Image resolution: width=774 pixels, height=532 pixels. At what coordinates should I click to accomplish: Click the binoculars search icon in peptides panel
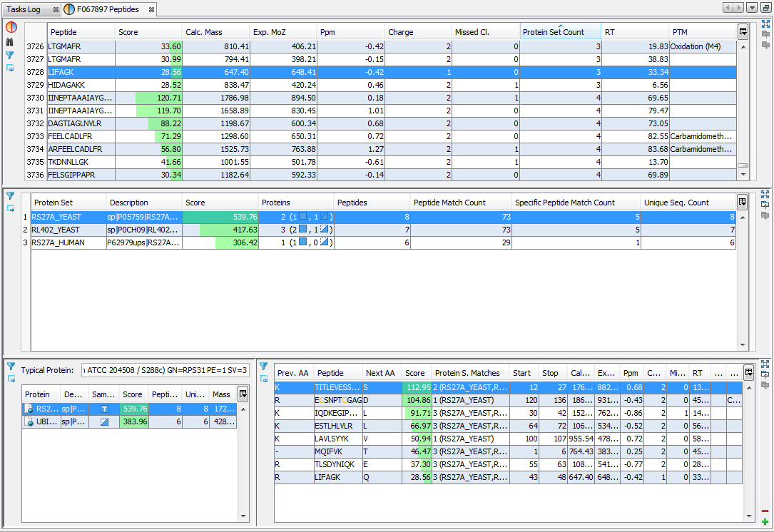(x=11, y=42)
